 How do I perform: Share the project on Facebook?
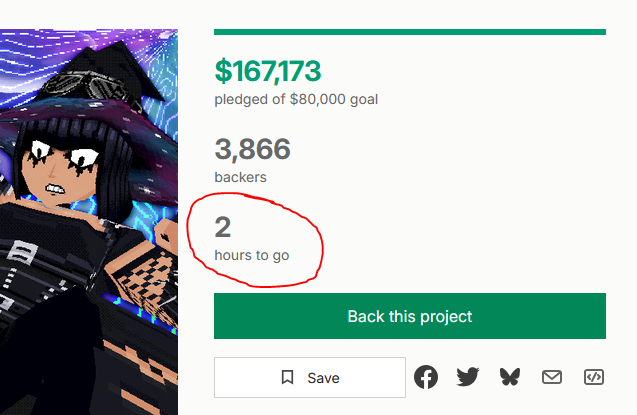[426, 377]
